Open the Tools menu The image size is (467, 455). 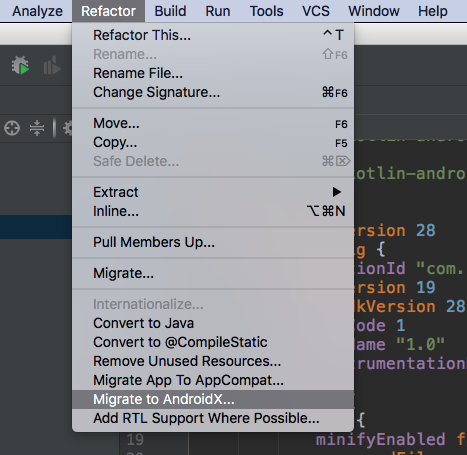pos(266,11)
